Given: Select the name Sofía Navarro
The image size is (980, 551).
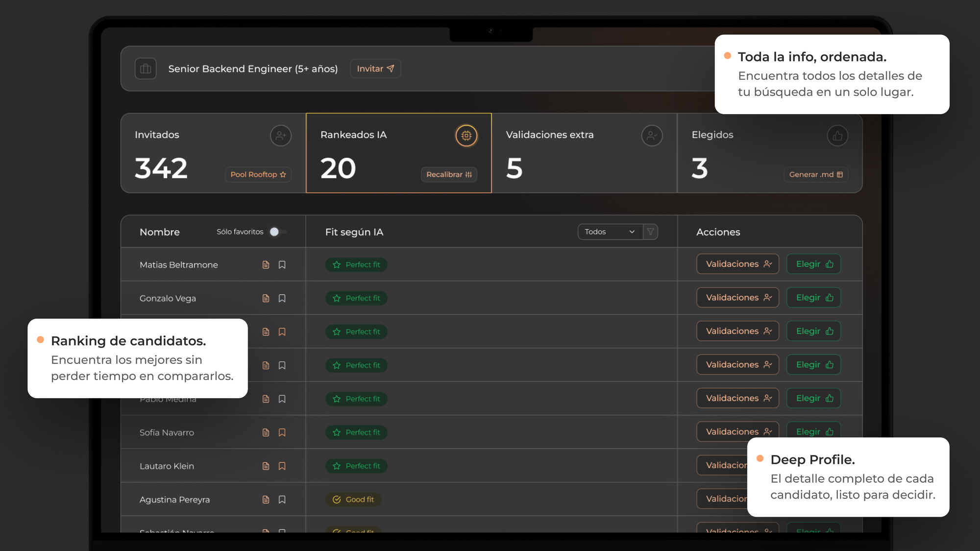Looking at the screenshot, I should point(167,432).
